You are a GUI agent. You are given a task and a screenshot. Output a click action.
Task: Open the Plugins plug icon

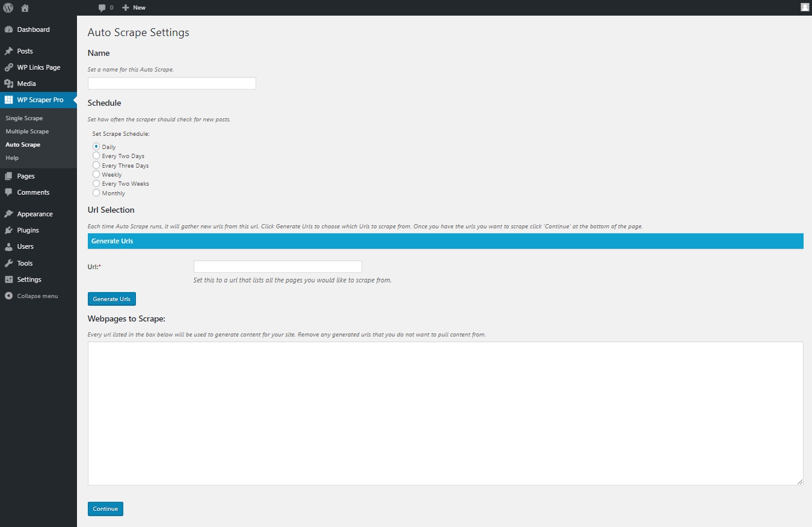pyautogui.click(x=8, y=230)
